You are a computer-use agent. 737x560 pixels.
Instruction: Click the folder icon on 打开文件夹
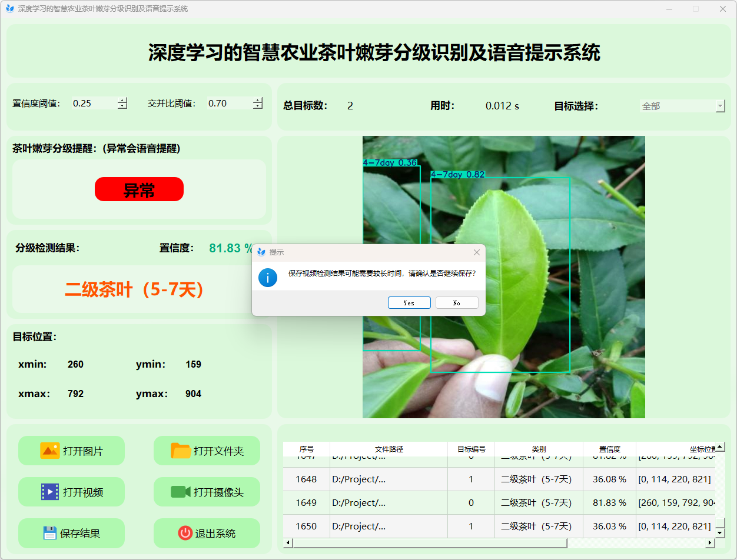[181, 451]
